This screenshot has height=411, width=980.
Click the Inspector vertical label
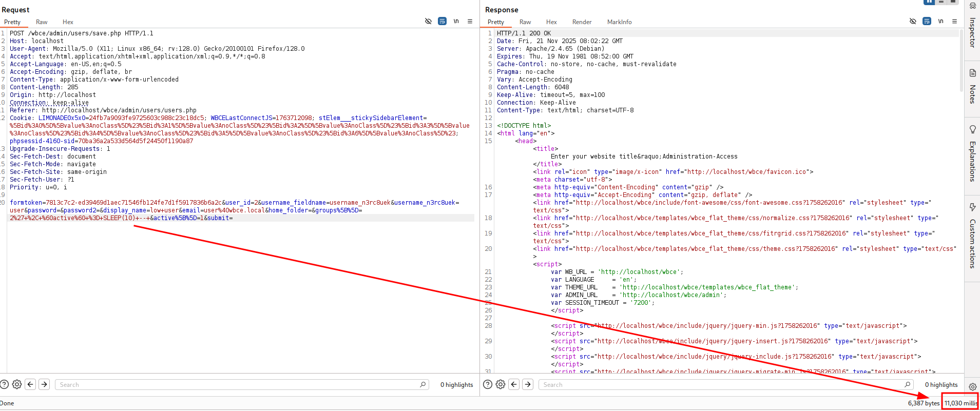tap(972, 32)
